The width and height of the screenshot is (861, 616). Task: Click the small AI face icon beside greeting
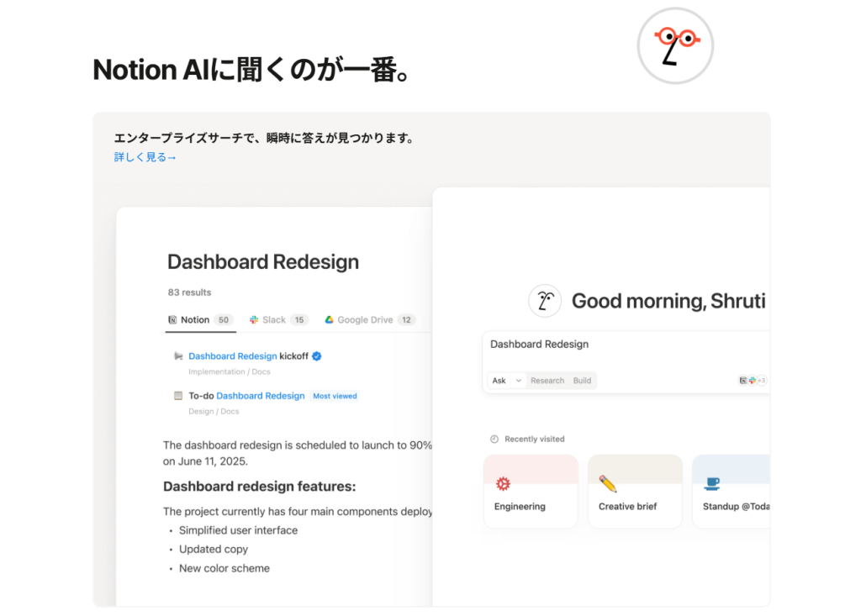point(545,300)
